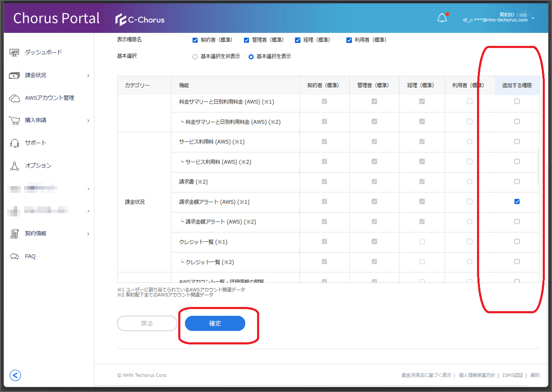Click the 戻る back button
Image resolution: width=552 pixels, height=392 pixels.
tap(147, 323)
